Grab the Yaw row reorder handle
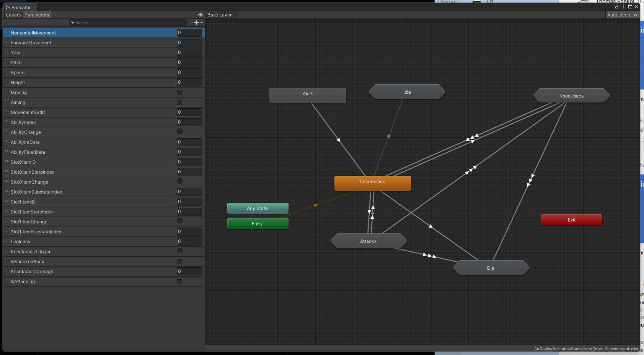The image size is (644, 355). (7, 52)
